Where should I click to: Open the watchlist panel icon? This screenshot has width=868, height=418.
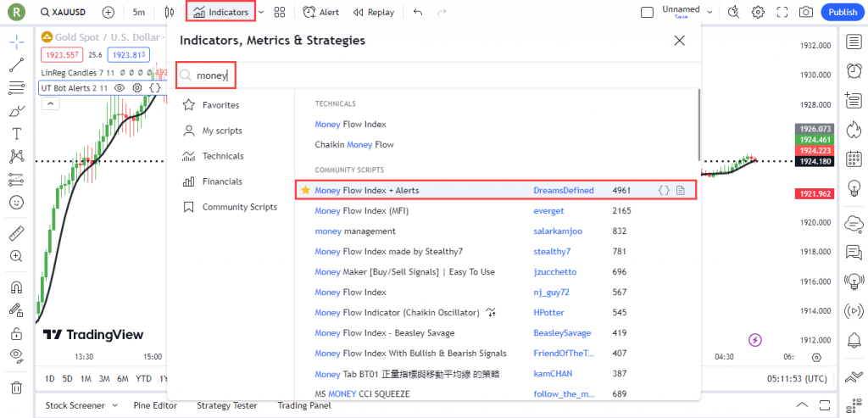[854, 42]
